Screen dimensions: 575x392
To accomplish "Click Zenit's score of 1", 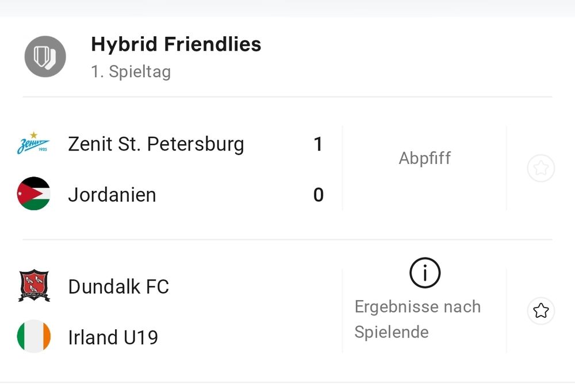I will tap(318, 144).
